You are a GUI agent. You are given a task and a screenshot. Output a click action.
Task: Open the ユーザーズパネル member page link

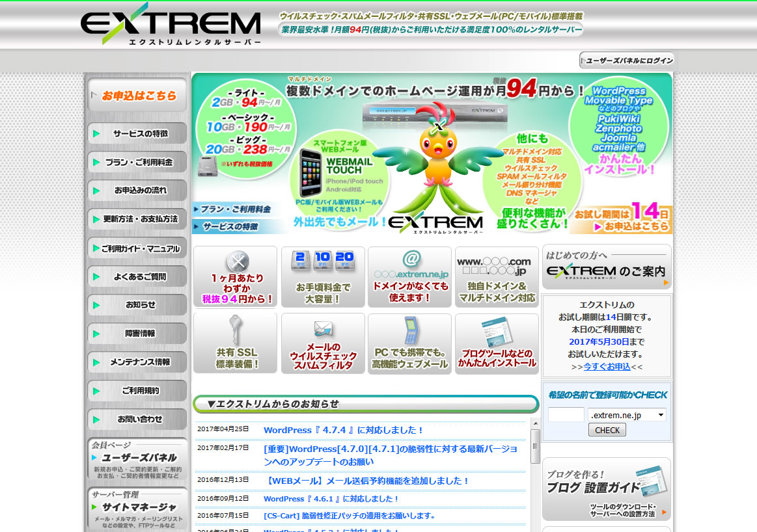click(x=137, y=459)
